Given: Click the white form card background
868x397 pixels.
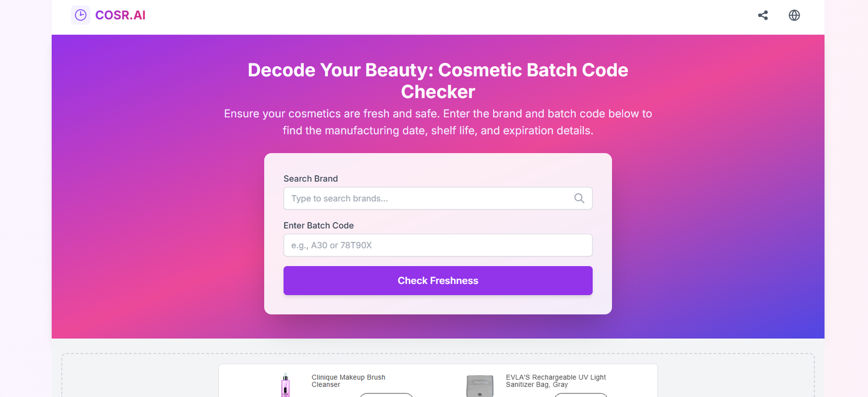Looking at the screenshot, I should [x=438, y=164].
